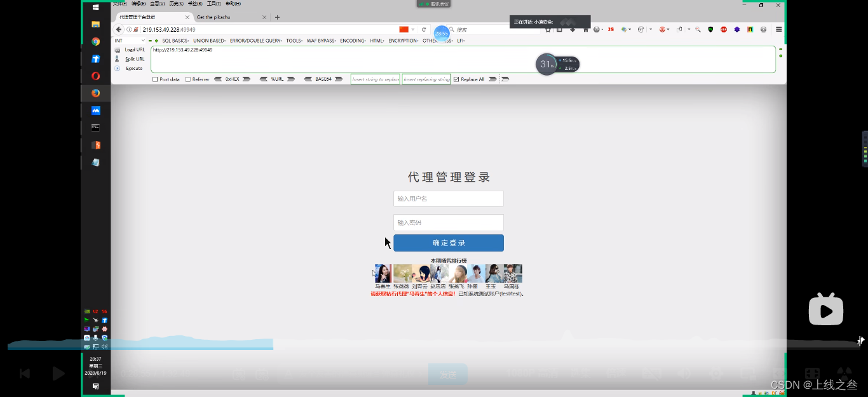Enable the Referrer checkbox
Viewport: 868px width, 397px height.
pos(188,79)
